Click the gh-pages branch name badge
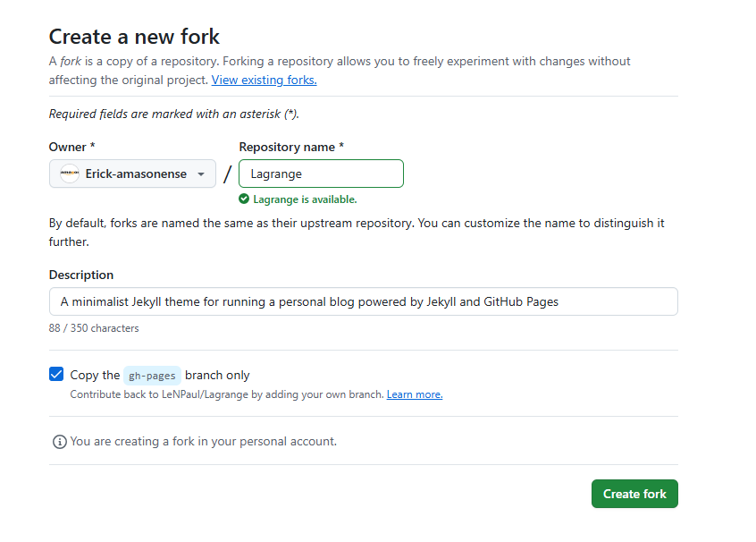This screenshot has height=542, width=756. pos(152,376)
